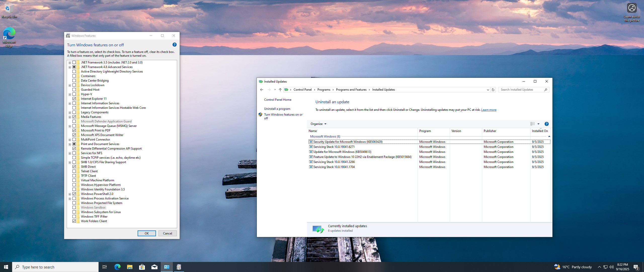Click Programs in the breadcrumb path
644x272 pixels.
point(324,90)
